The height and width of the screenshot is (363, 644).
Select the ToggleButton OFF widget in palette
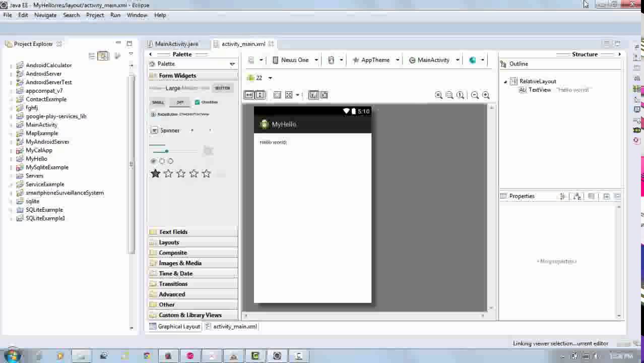[180, 102]
